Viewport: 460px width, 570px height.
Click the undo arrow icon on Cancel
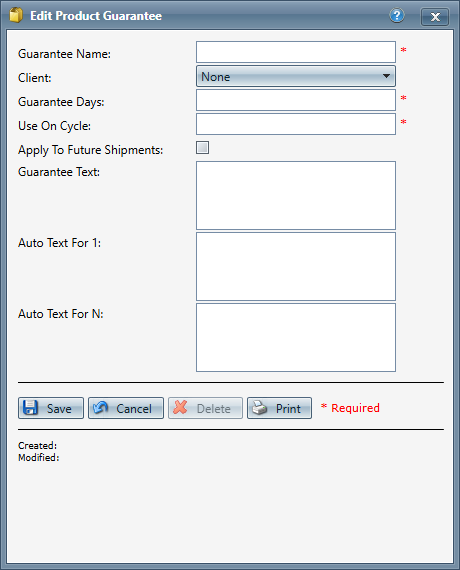[100, 408]
